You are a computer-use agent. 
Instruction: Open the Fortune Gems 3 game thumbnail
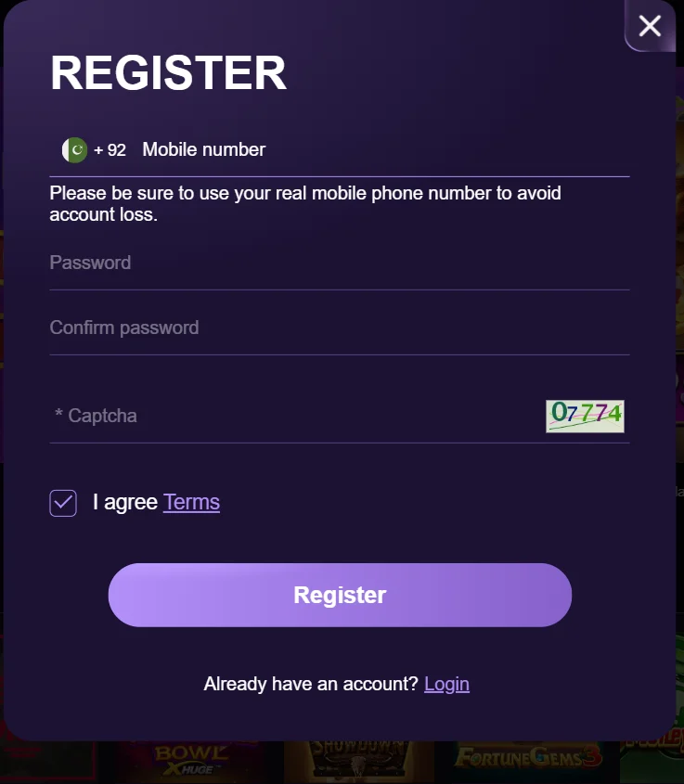click(x=529, y=759)
